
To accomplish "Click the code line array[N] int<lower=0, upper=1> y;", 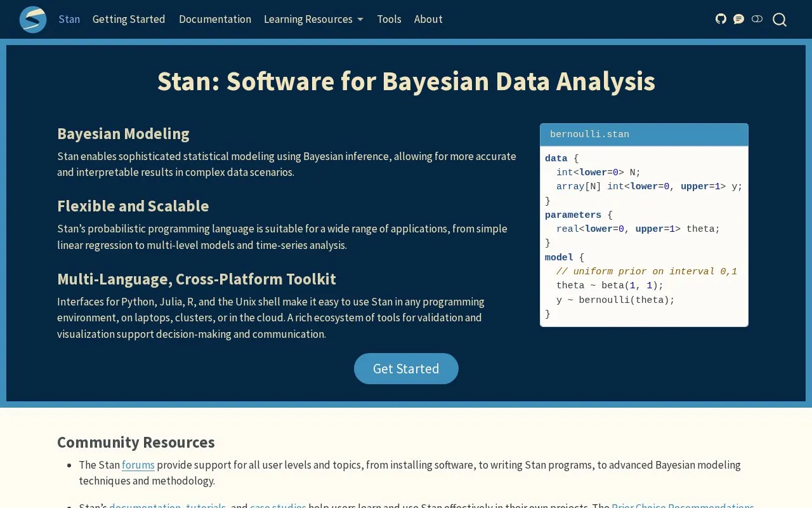I will tap(649, 187).
